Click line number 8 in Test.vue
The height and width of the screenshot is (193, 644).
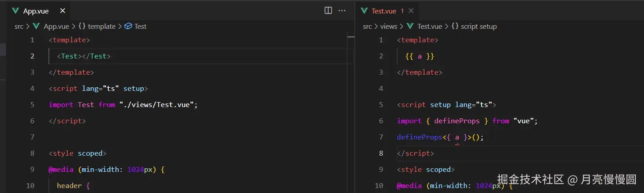tap(381, 153)
